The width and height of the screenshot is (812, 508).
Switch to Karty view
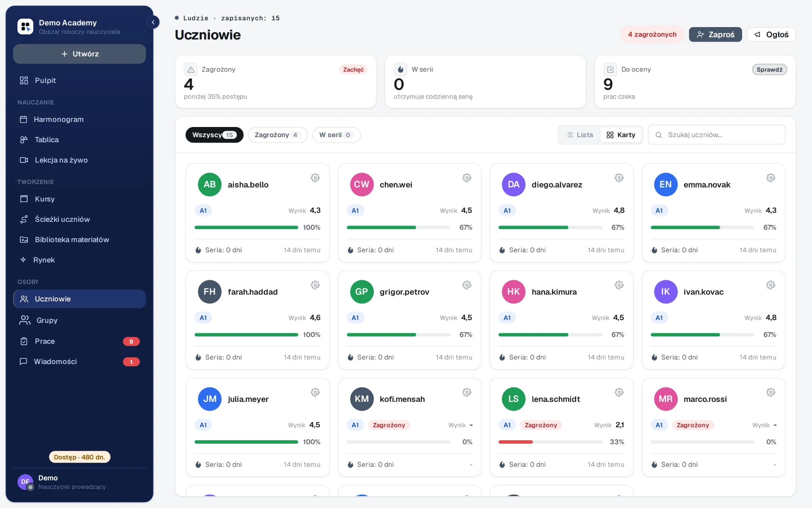[x=621, y=135]
